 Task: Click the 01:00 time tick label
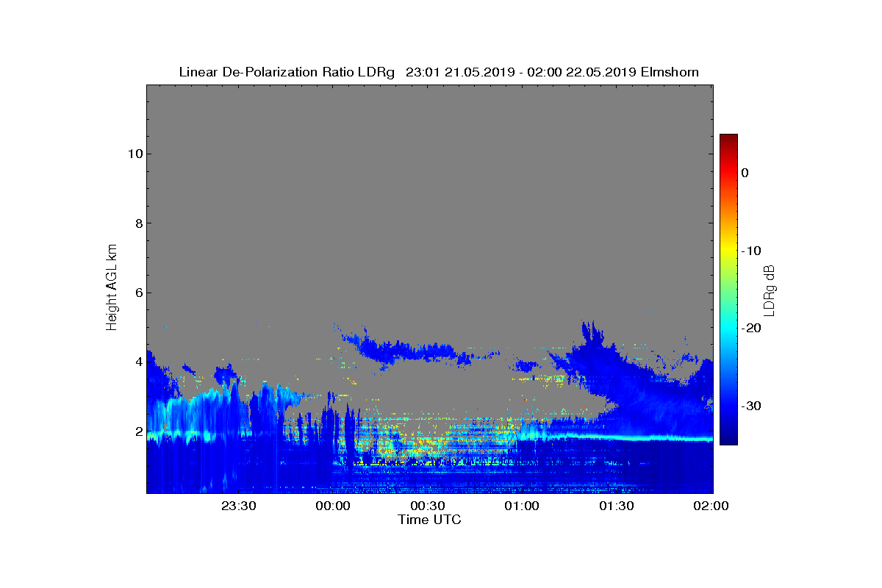click(522, 506)
